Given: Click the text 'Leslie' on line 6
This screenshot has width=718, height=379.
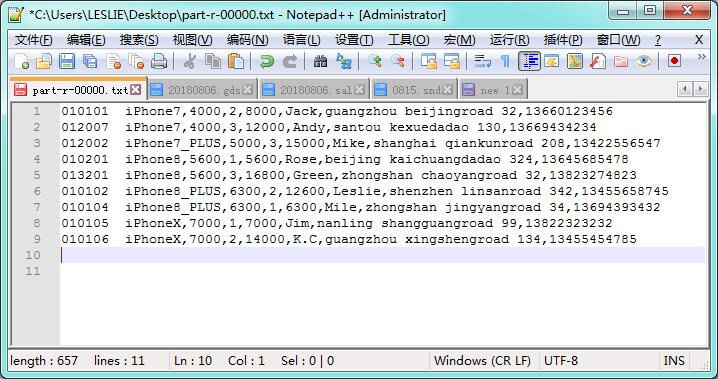Looking at the screenshot, I should (356, 191).
